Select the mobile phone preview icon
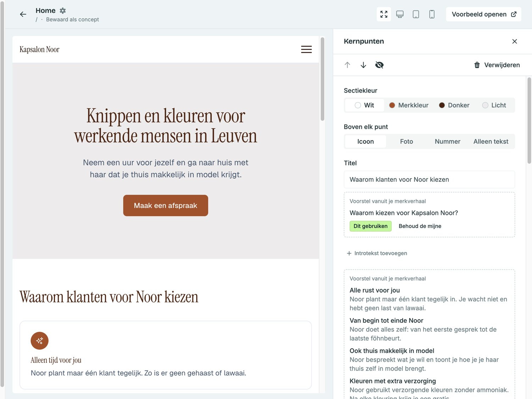Image resolution: width=532 pixels, height=399 pixels. (432, 14)
